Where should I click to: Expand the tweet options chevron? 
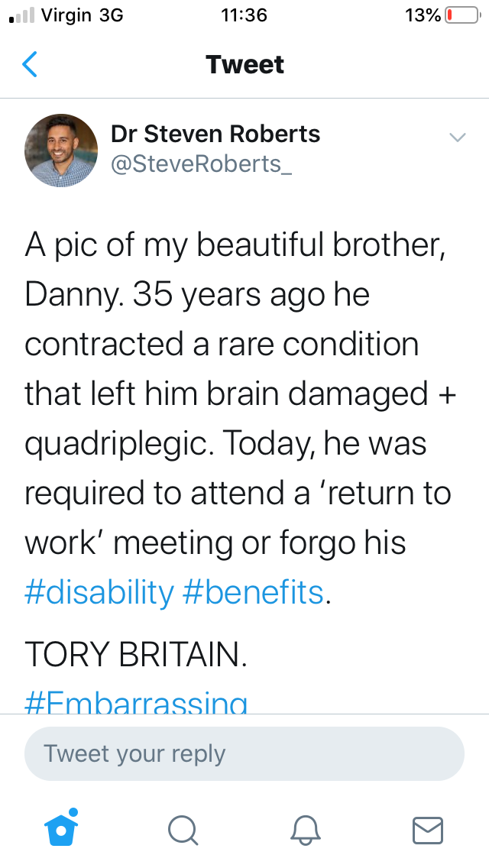458,137
